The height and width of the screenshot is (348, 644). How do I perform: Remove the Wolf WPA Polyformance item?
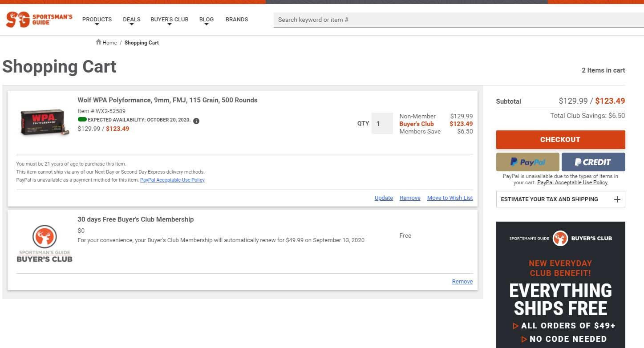pos(410,198)
